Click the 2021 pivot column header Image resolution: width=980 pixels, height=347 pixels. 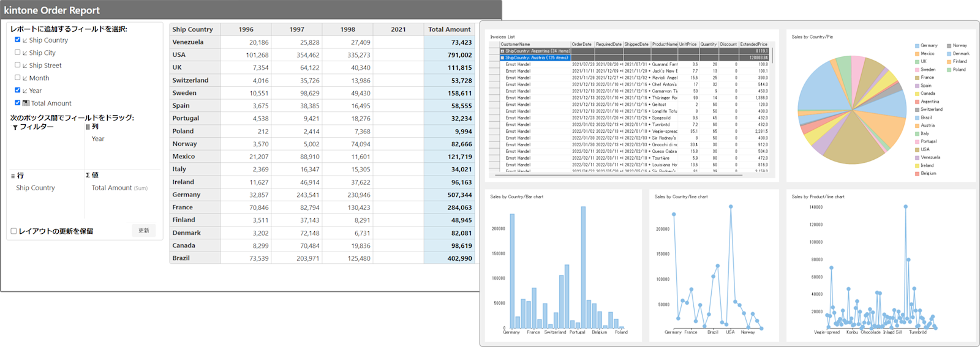[398, 29]
